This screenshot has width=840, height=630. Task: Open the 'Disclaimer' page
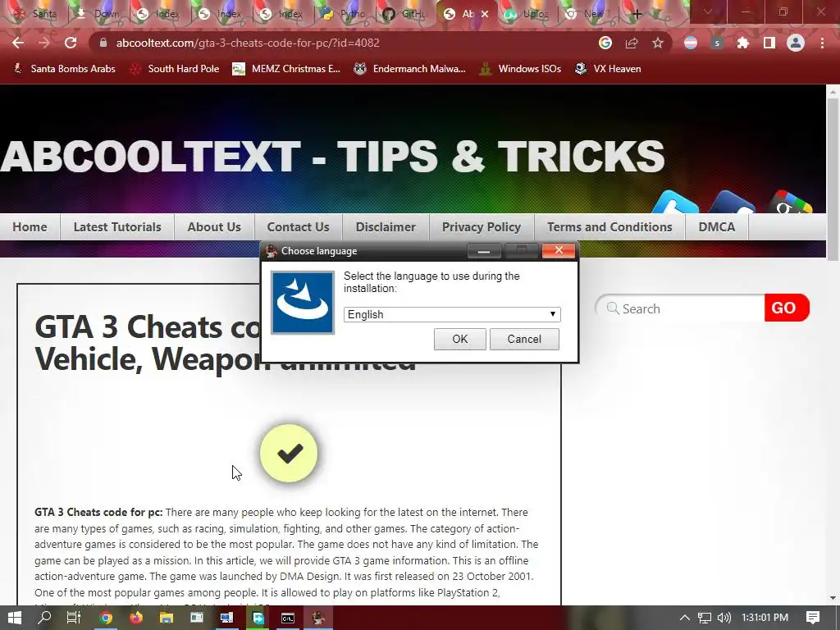(x=386, y=227)
